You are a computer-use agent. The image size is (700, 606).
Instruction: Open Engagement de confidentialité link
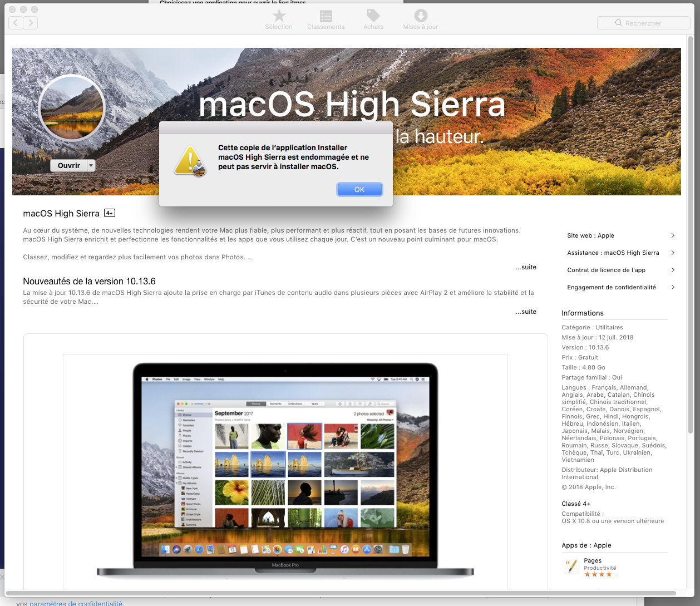pyautogui.click(x=612, y=287)
